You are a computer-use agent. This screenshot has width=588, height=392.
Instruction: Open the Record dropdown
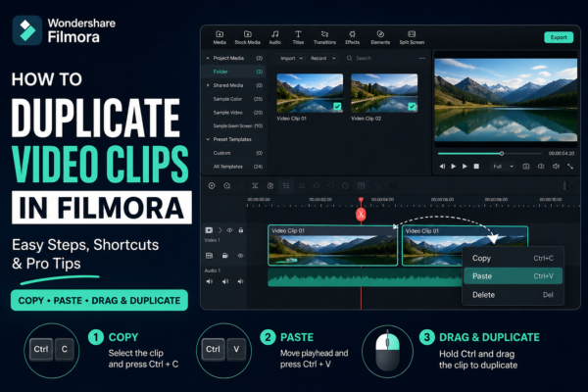coord(322,58)
